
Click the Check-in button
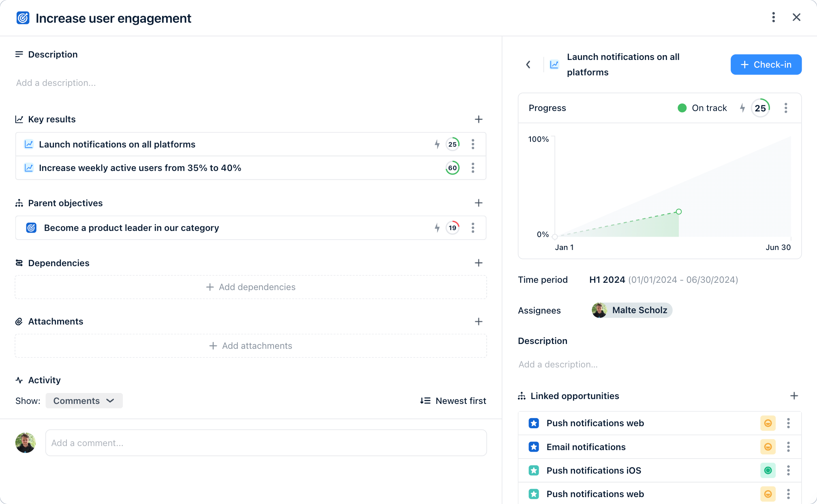point(766,64)
